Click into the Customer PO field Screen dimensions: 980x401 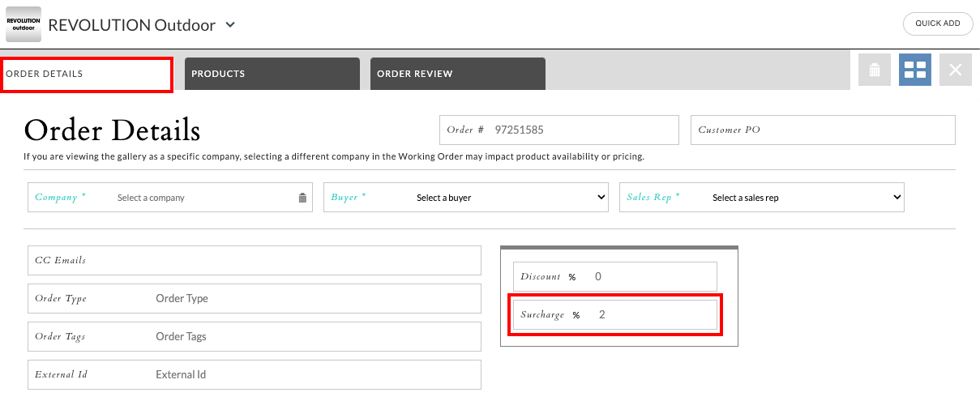[823, 130]
